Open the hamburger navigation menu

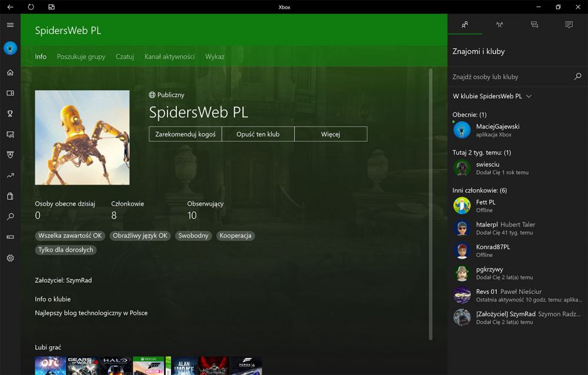(x=10, y=25)
